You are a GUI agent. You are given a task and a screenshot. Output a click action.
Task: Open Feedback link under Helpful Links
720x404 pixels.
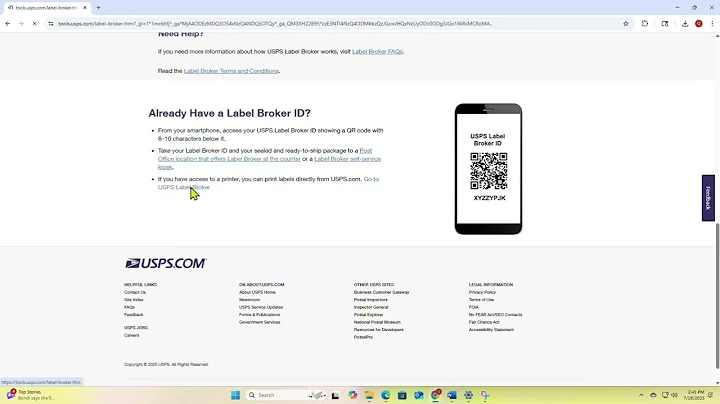coord(134,314)
